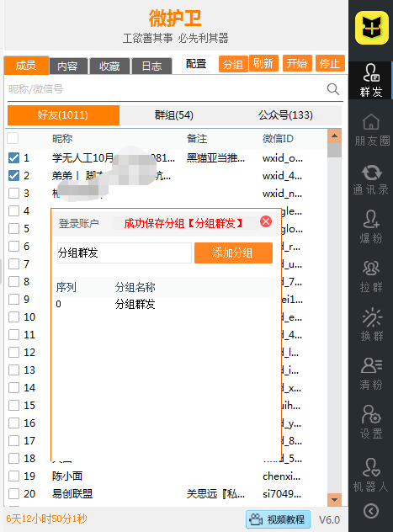Open the 视频教程 video tutorial
Screen dimensions: 393x532
(278, 519)
